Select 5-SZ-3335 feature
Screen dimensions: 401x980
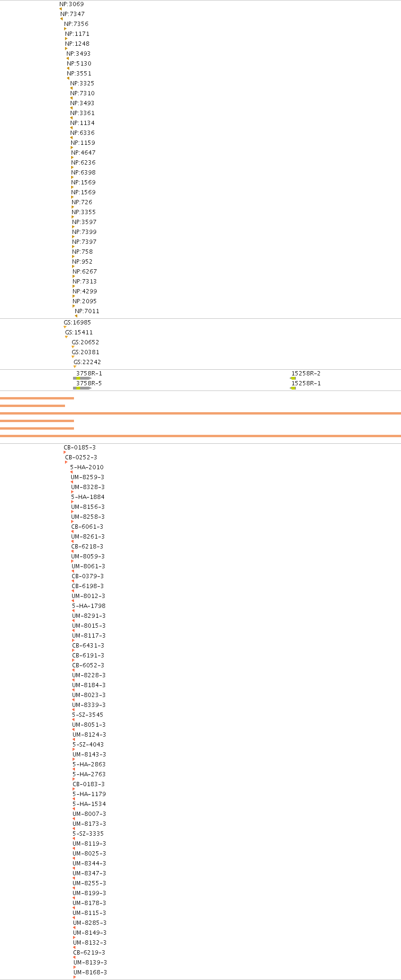88,834
